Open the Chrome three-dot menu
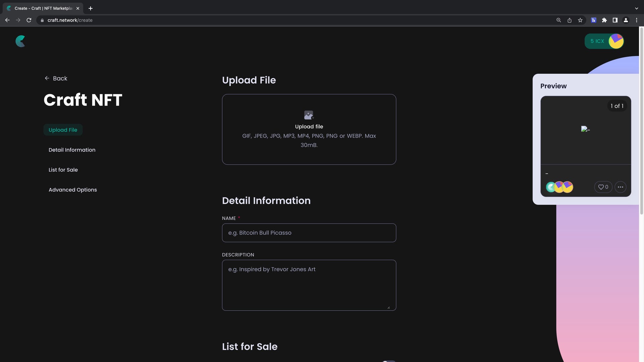Image resolution: width=644 pixels, height=362 pixels. (x=636, y=20)
